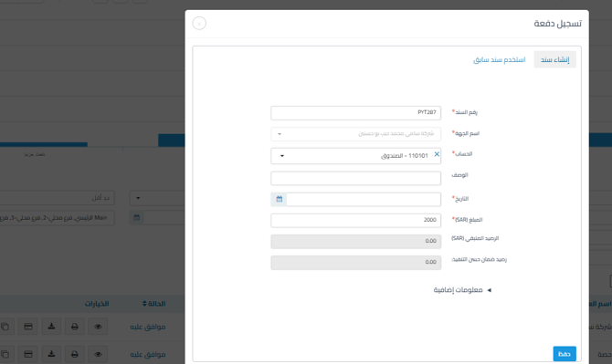This screenshot has width=612, height=364.
Task: Click the رقم السند field showing PYT287
Action: pos(355,113)
